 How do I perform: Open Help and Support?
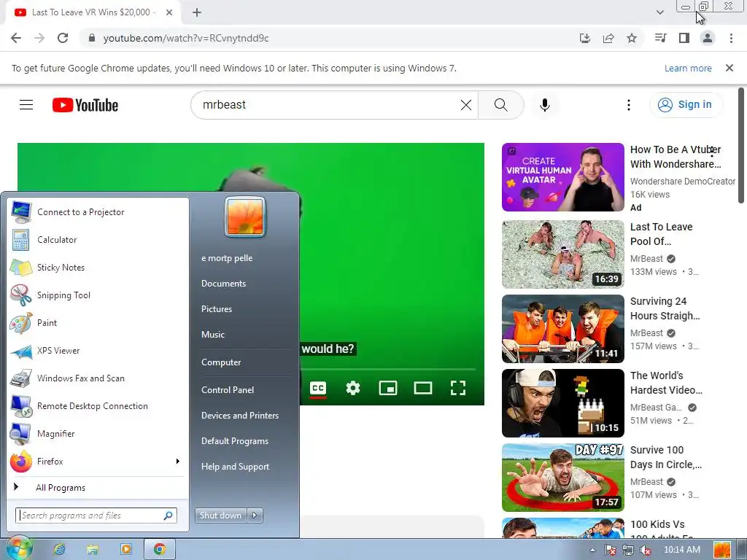pyautogui.click(x=235, y=467)
